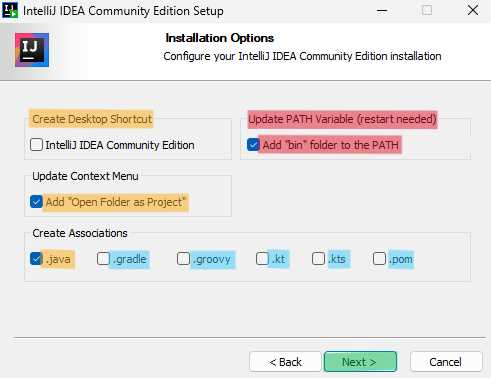
Task: Uncheck Add "bin" folder to the PATH
Action: click(x=253, y=145)
